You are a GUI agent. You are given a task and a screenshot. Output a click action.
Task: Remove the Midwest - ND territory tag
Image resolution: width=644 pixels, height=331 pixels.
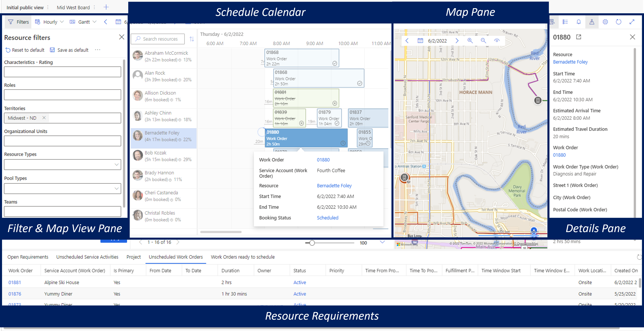44,118
